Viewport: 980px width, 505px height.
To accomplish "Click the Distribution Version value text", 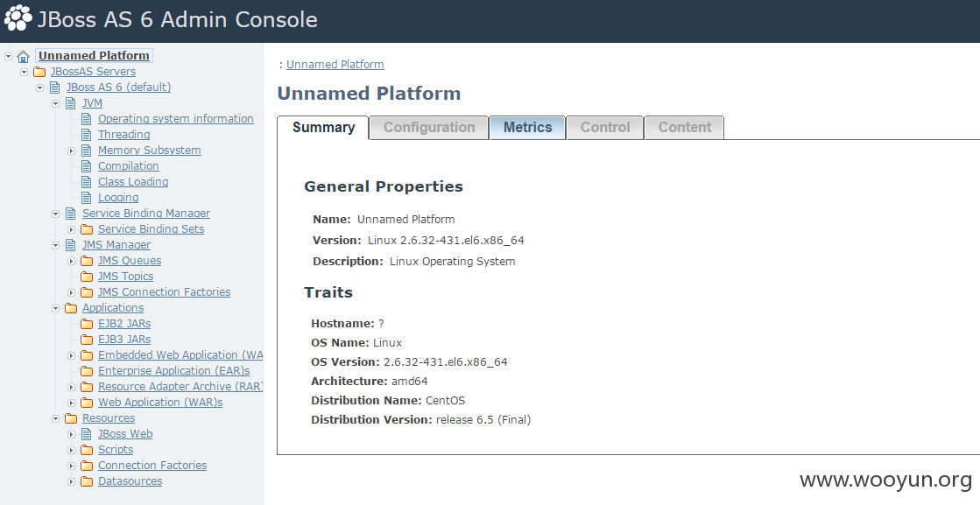I will coord(483,419).
